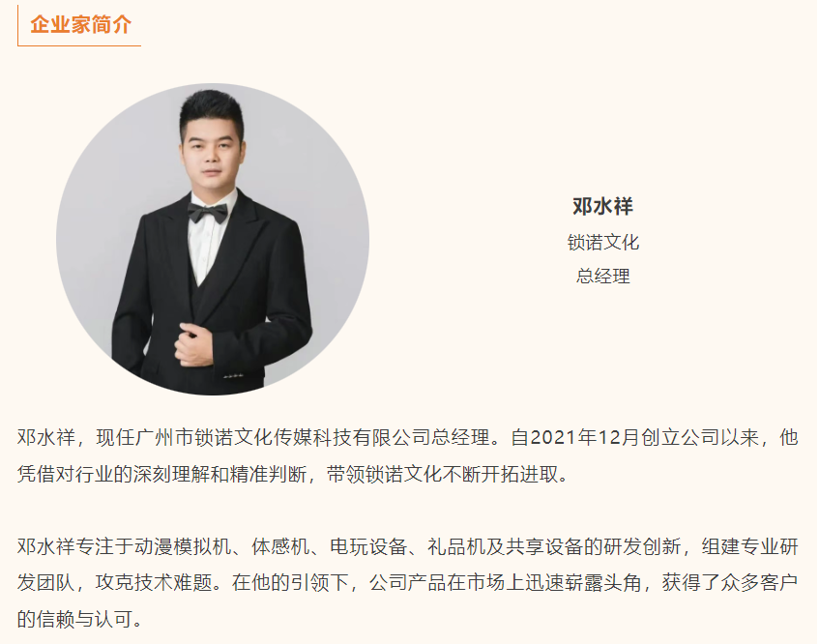This screenshot has height=644, width=819.
Task: Click the 总经理 job title label
Action: click(x=602, y=276)
